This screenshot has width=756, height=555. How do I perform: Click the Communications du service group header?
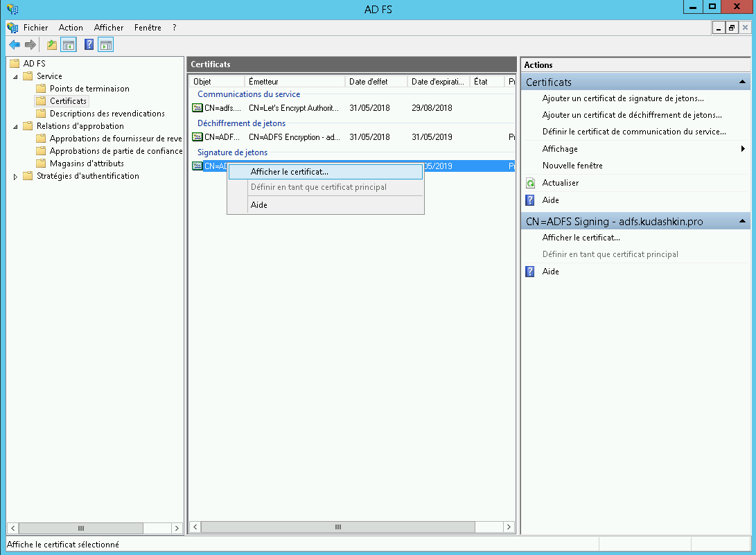[x=249, y=94]
